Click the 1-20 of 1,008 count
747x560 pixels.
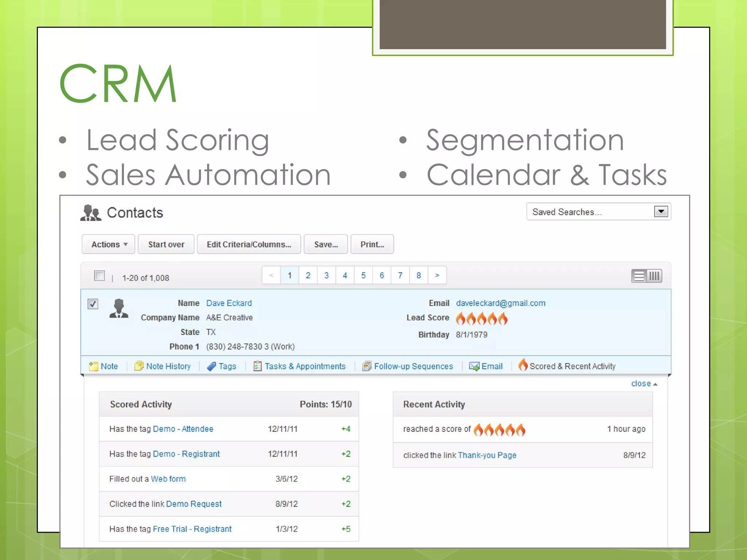146,278
